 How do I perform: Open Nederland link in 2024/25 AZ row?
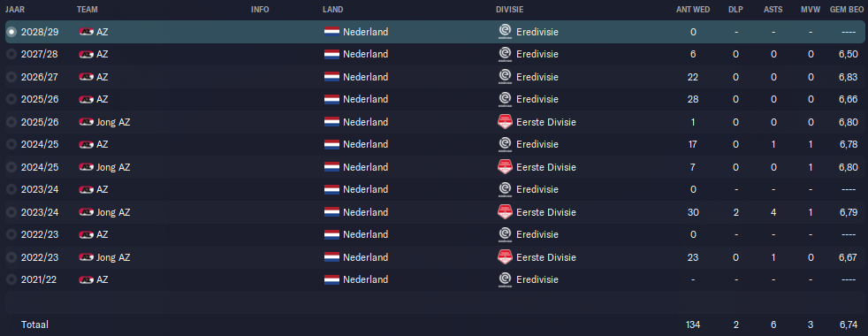(x=365, y=144)
